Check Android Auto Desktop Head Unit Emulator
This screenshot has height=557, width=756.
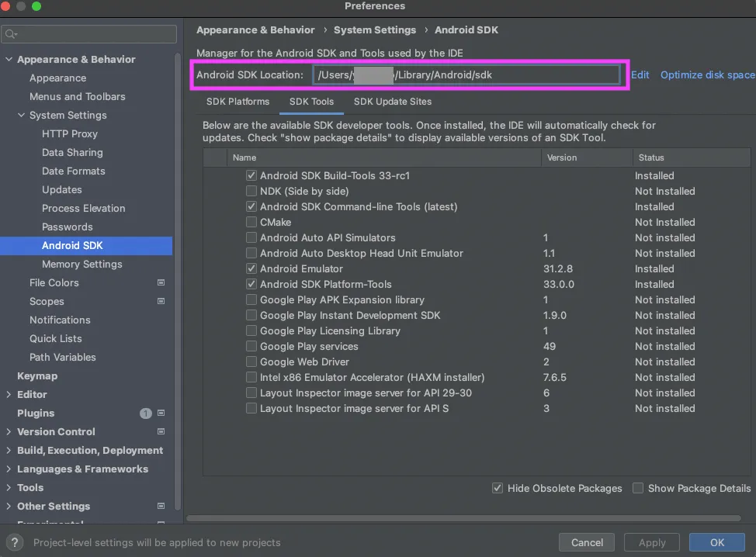251,253
